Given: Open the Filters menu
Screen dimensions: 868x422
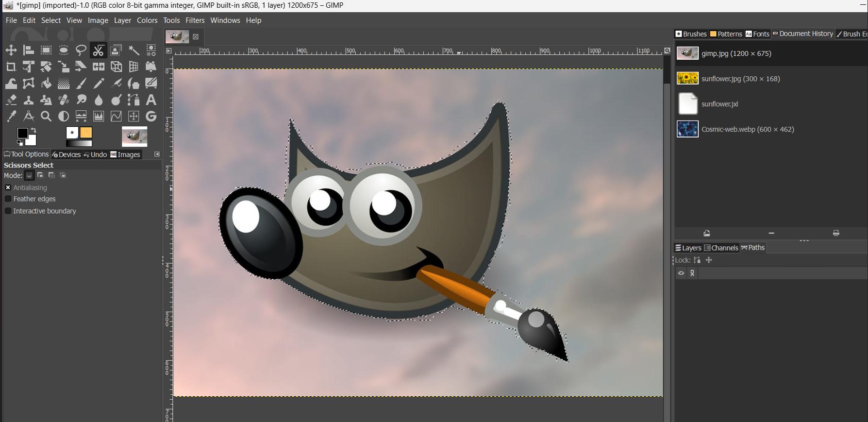Looking at the screenshot, I should click(195, 20).
